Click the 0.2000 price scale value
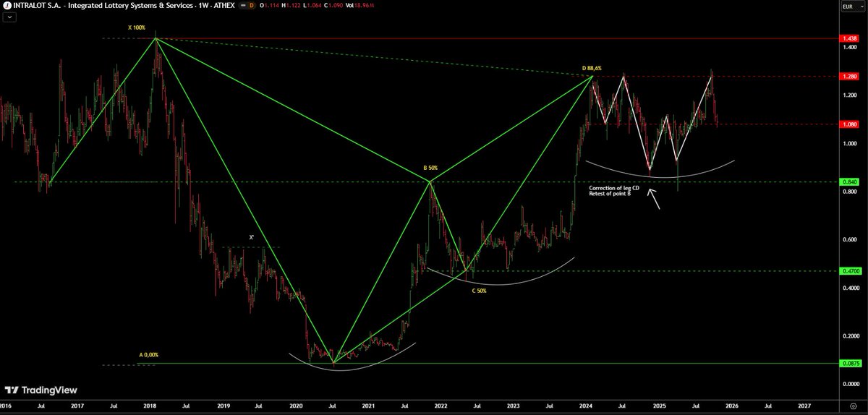The height and width of the screenshot is (415, 868). (x=850, y=335)
